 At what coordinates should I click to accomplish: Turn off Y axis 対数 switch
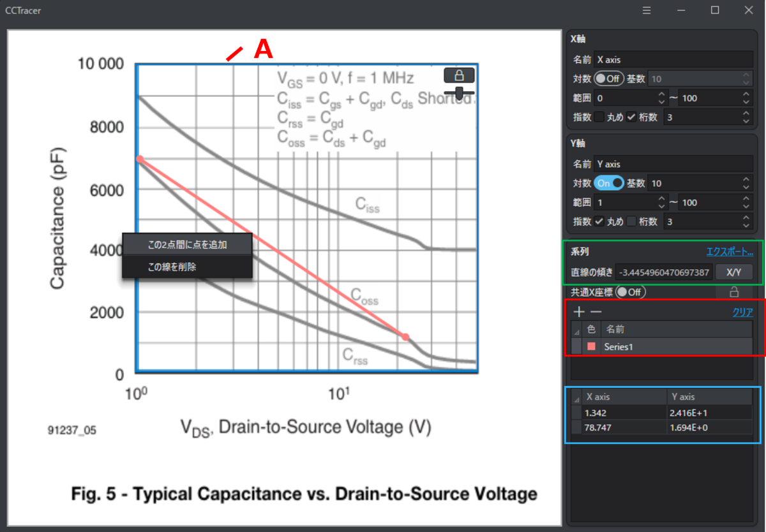[x=608, y=183]
